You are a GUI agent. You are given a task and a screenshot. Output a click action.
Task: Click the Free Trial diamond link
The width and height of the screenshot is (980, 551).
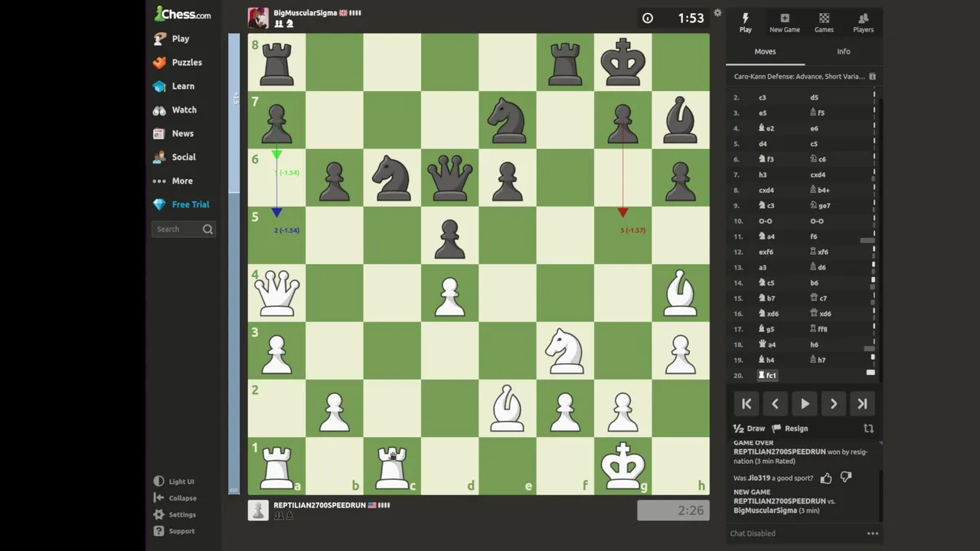point(181,204)
